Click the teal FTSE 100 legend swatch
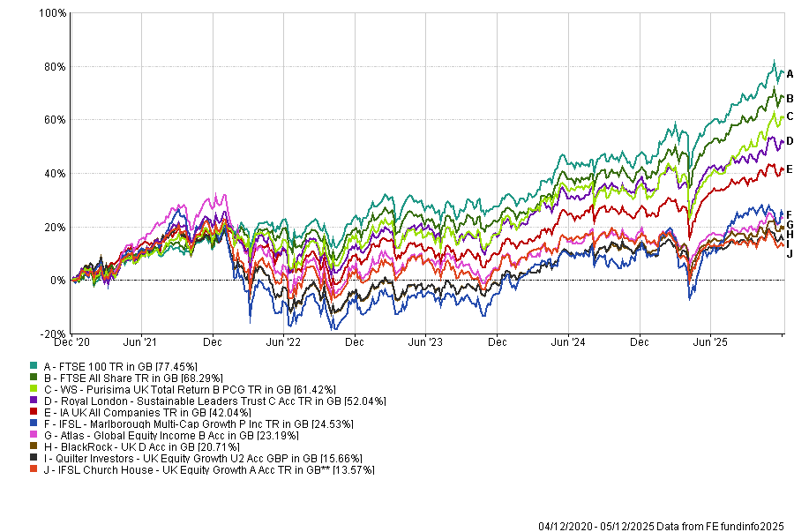This screenshot has width=794, height=532. (34, 365)
